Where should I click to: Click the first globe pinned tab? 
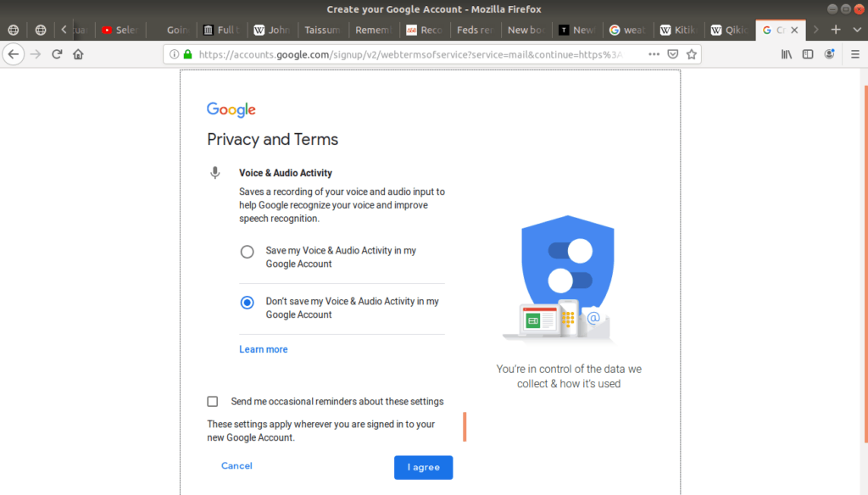tap(14, 30)
